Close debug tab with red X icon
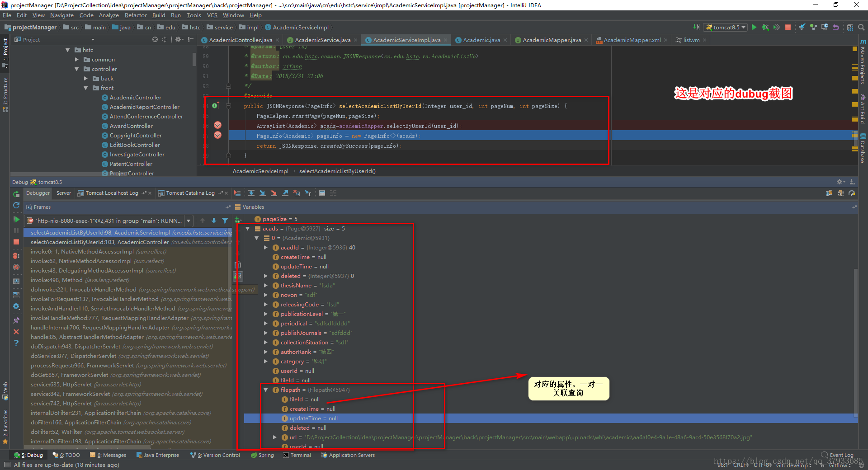The image size is (868, 470). pos(16,332)
